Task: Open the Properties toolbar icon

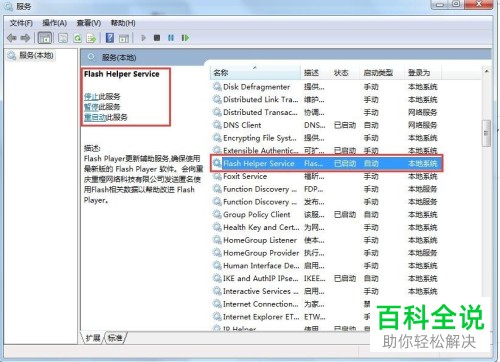Action: point(63,38)
